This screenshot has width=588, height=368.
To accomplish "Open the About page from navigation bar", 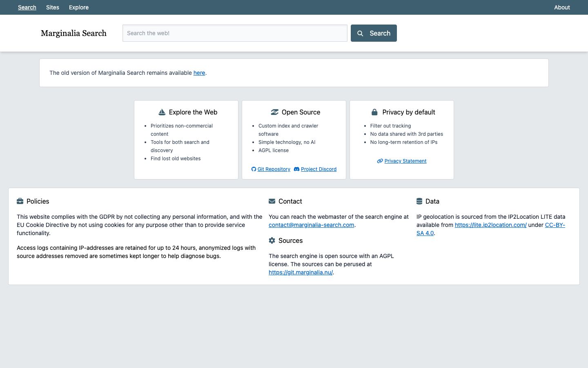I will 562,7.
